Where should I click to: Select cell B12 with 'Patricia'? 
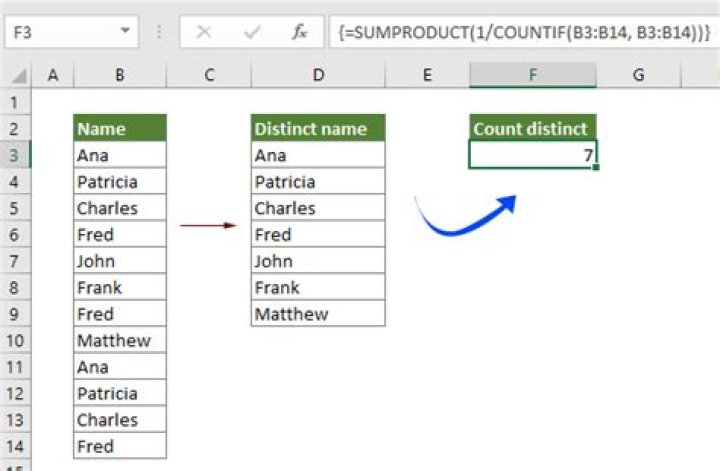[120, 393]
